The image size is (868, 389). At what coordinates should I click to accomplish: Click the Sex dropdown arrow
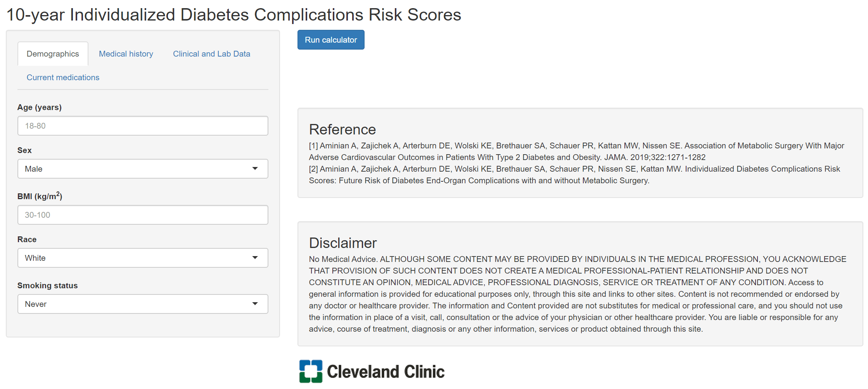click(255, 169)
